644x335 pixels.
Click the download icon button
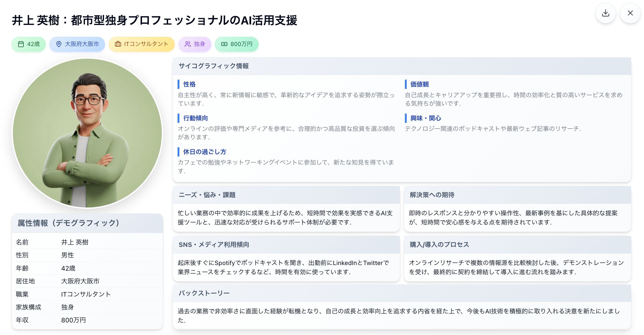click(x=605, y=13)
